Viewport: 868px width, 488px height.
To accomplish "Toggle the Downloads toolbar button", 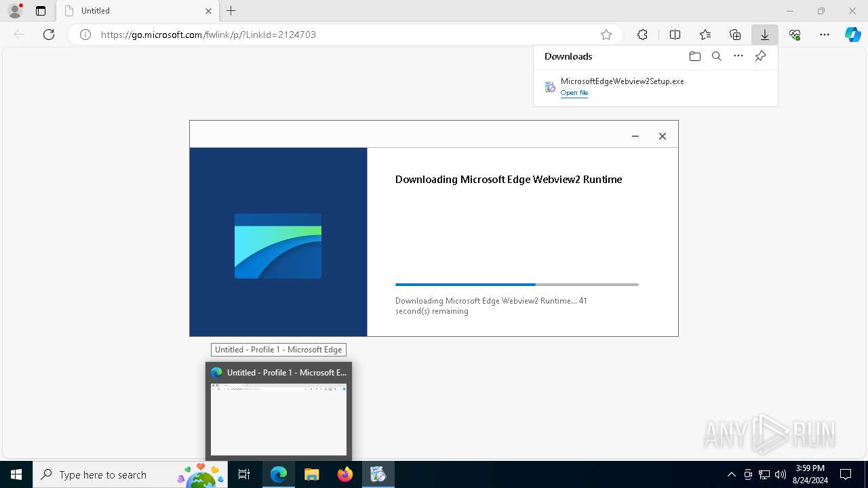I will 765,35.
